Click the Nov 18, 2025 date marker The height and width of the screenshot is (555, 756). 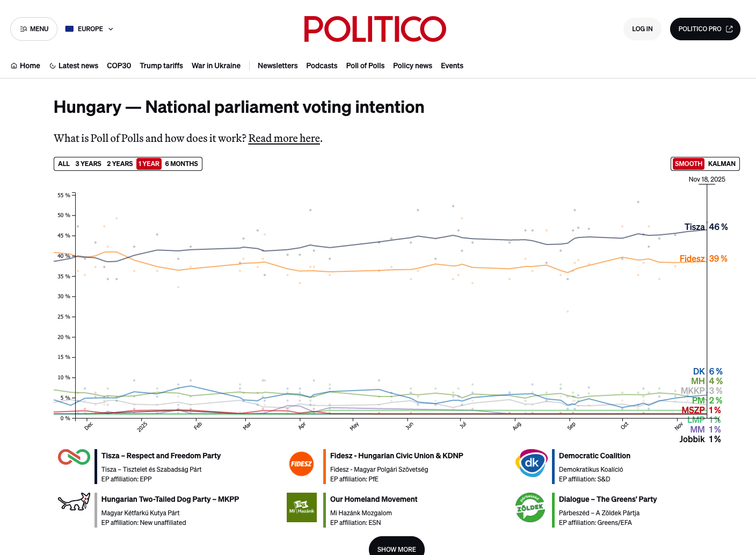[707, 179]
